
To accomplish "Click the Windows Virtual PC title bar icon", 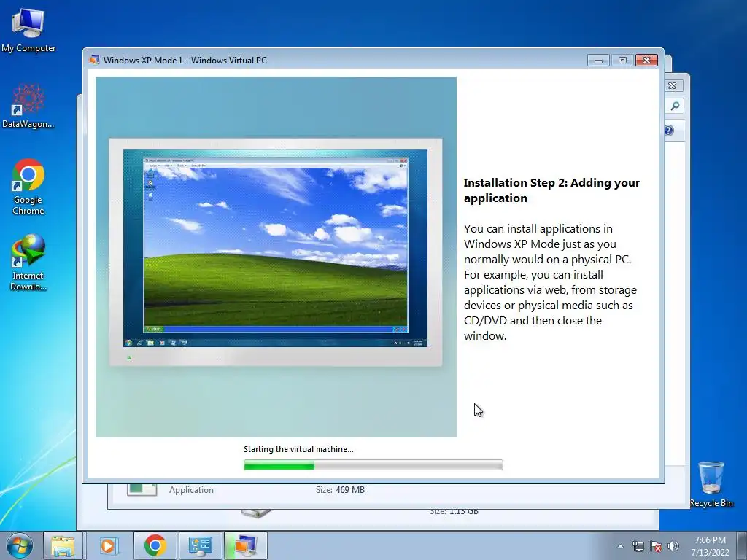I will 94,60.
